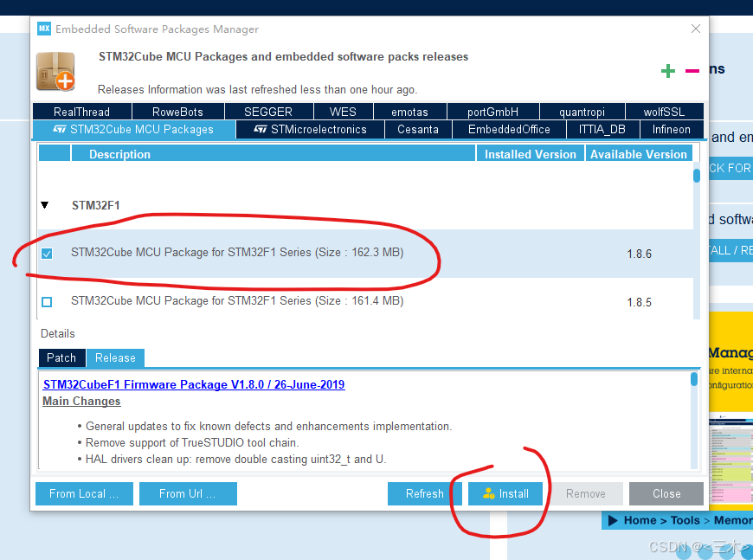Click the pink minus collapse-all icon
Viewport: 753px width, 560px height.
692,71
